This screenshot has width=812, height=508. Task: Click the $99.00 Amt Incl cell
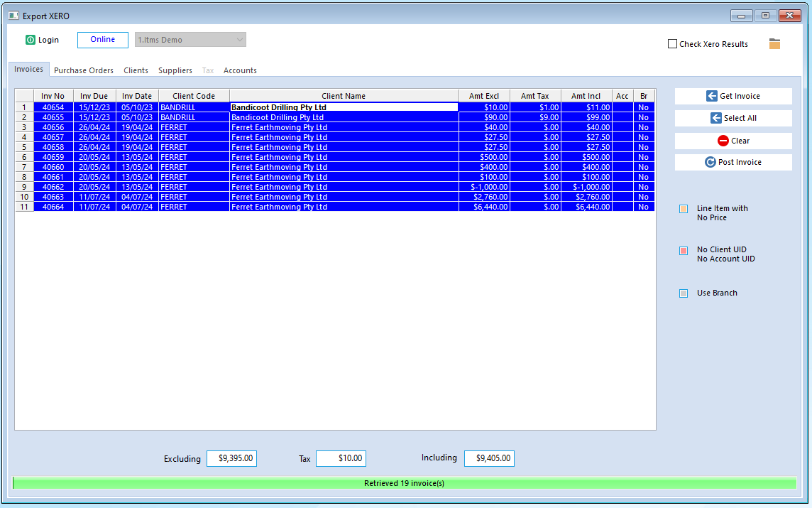pyautogui.click(x=587, y=117)
